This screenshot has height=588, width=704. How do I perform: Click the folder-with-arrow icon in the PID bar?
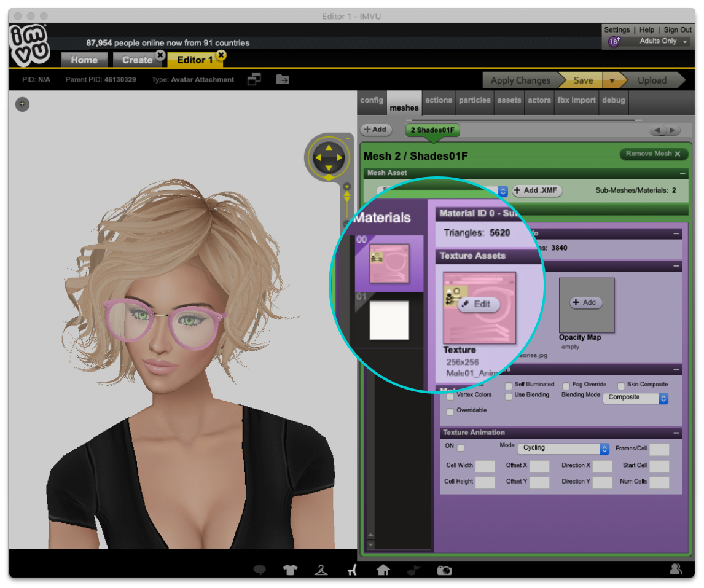283,79
